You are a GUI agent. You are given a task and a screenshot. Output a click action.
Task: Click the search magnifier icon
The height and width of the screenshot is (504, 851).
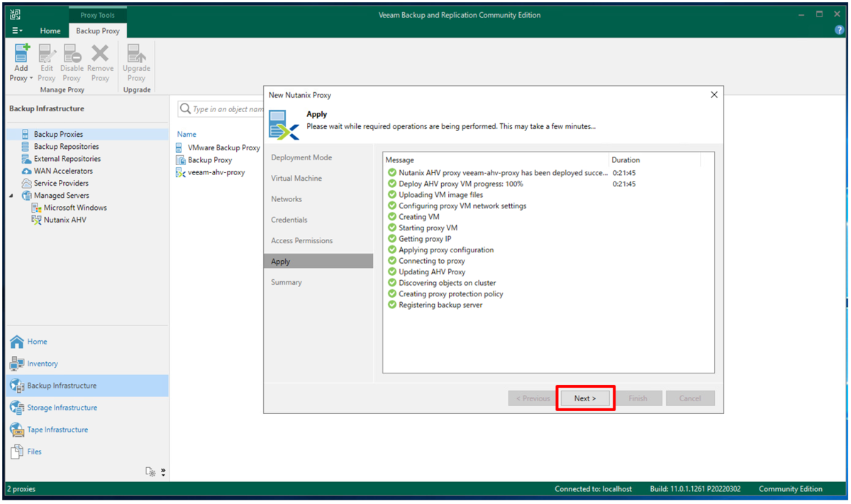186,108
